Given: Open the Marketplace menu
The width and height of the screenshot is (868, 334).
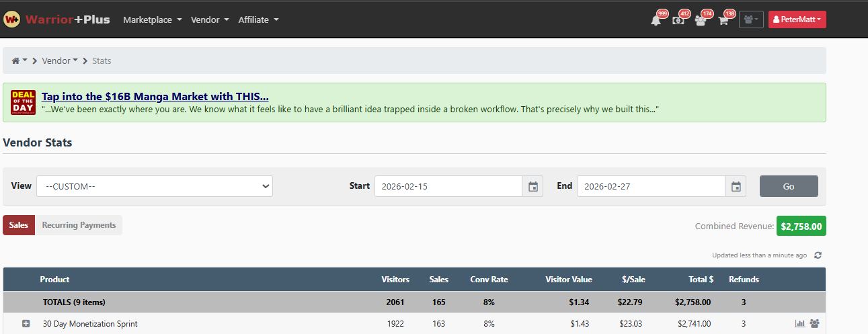Looking at the screenshot, I should (x=153, y=19).
